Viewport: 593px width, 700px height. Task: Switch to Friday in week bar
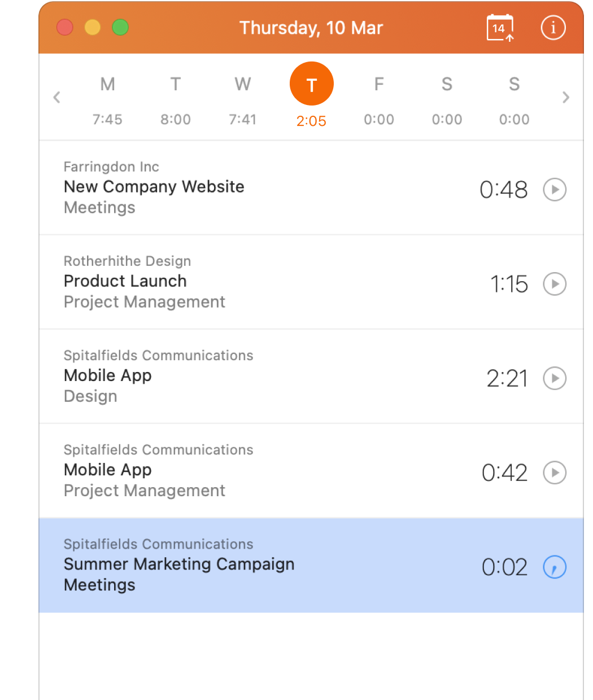pyautogui.click(x=379, y=99)
